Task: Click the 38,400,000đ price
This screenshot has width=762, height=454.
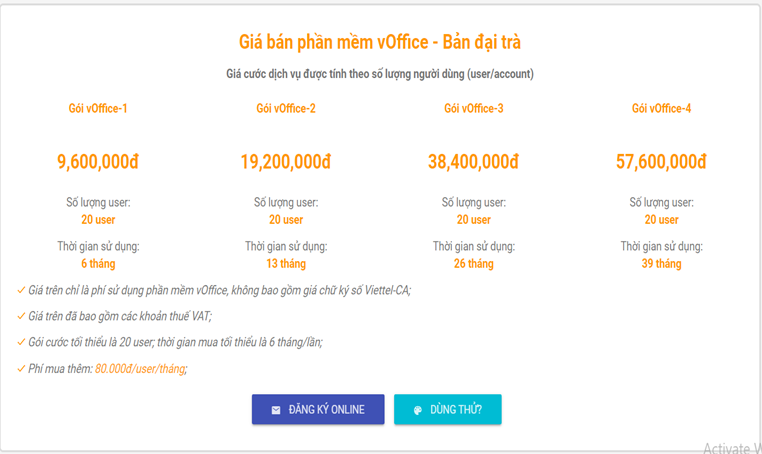Action: [x=474, y=162]
